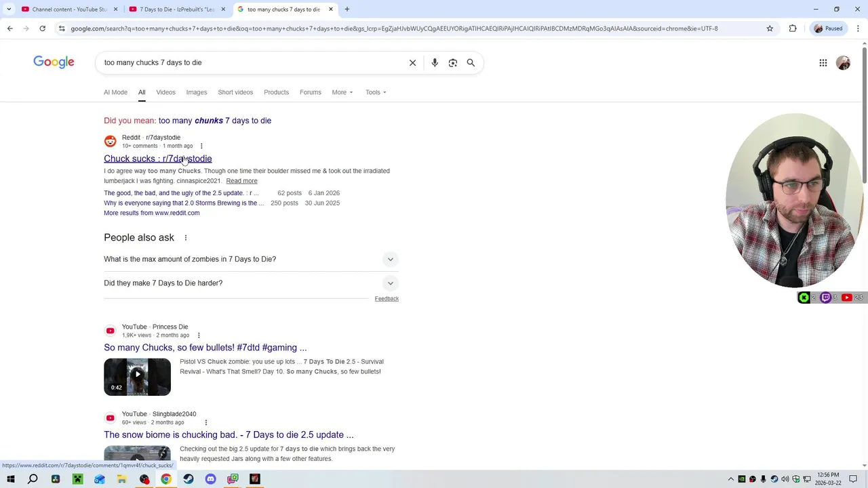Image resolution: width=868 pixels, height=488 pixels.
Task: Open more options for the Slingblade2040 result
Action: click(206, 422)
